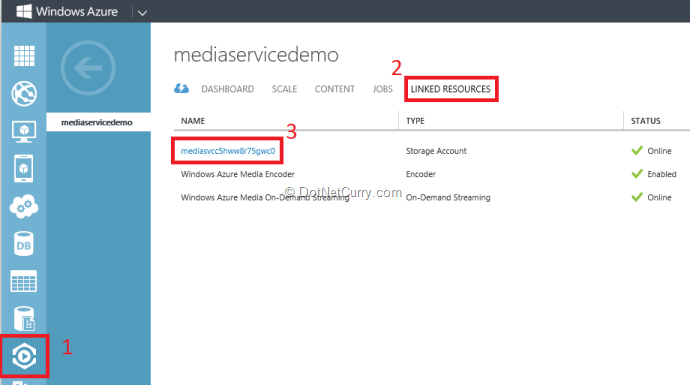
Task: Click the Windows Azure logo
Action: click(x=24, y=11)
